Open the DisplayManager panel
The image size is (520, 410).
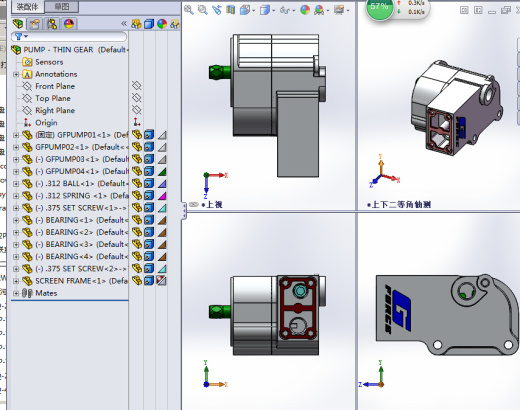click(x=69, y=24)
